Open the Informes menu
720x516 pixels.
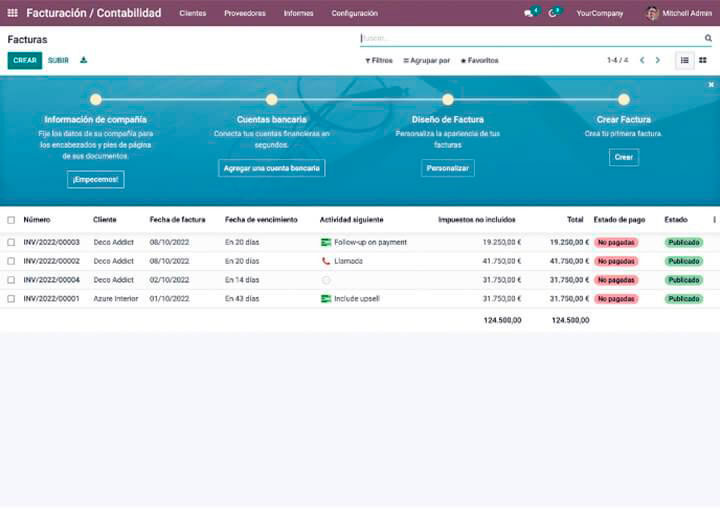click(x=298, y=13)
